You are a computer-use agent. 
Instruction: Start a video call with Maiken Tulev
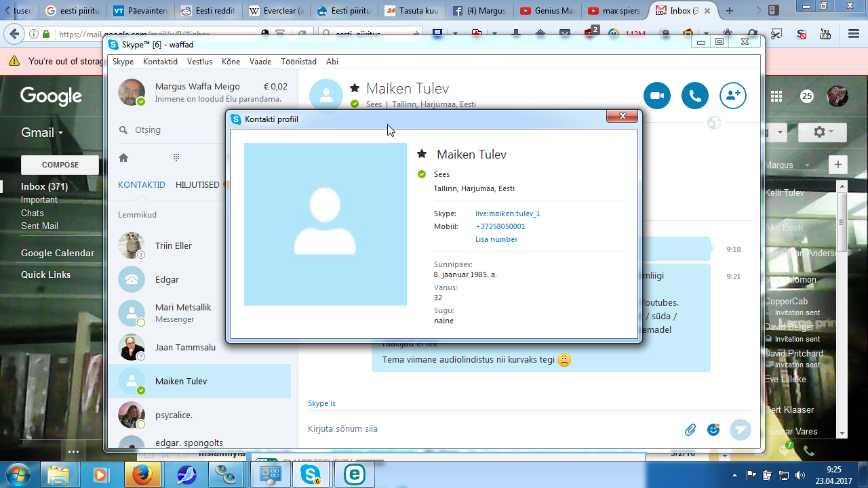point(656,96)
